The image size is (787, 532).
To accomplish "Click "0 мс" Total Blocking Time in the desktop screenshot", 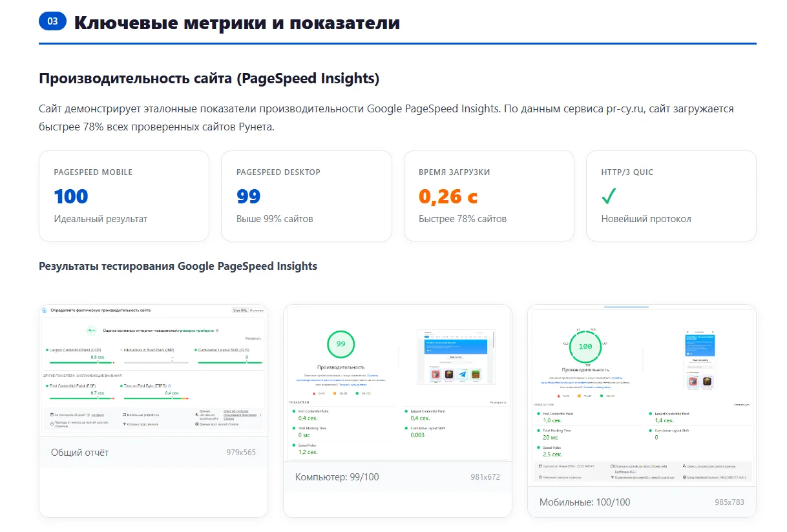I will 304,435.
